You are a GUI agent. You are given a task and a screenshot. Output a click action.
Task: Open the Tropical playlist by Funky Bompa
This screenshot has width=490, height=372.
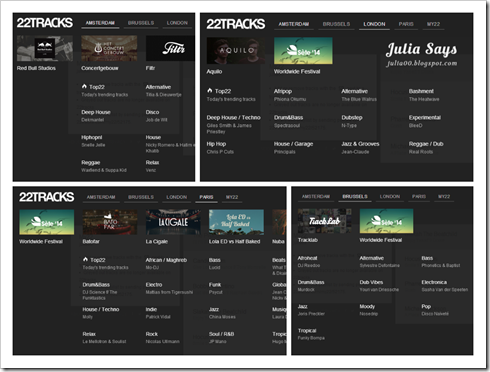311,334
